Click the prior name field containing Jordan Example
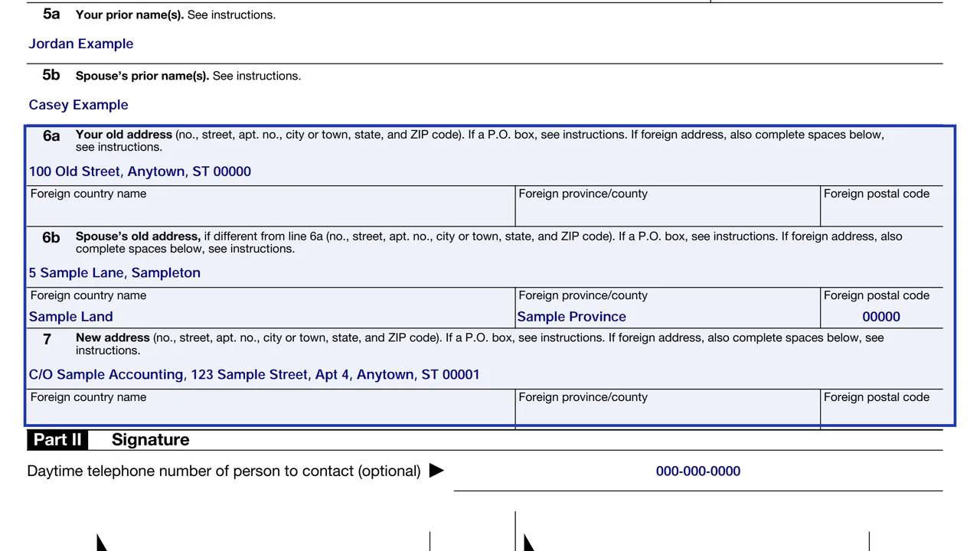980x551 pixels. click(x=485, y=44)
